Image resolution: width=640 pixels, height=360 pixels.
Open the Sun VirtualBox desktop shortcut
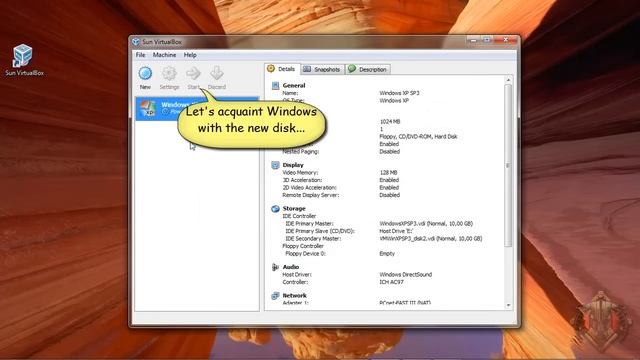click(x=23, y=60)
